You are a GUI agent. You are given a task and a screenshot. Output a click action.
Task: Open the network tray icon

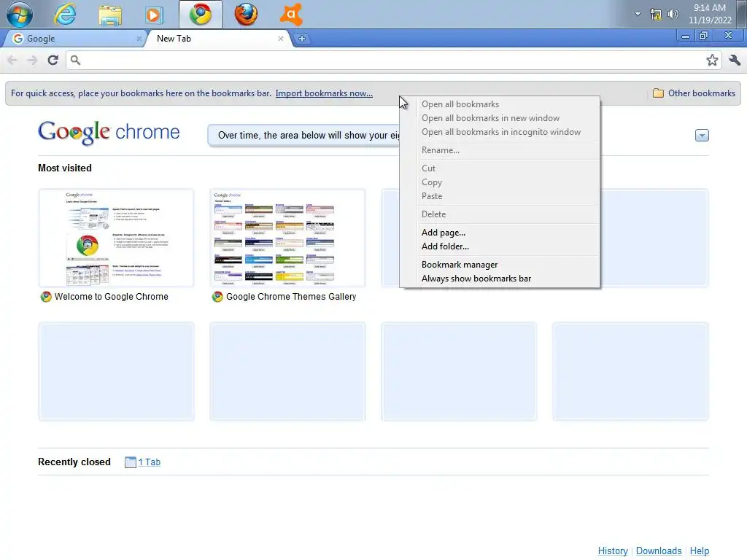coord(656,15)
